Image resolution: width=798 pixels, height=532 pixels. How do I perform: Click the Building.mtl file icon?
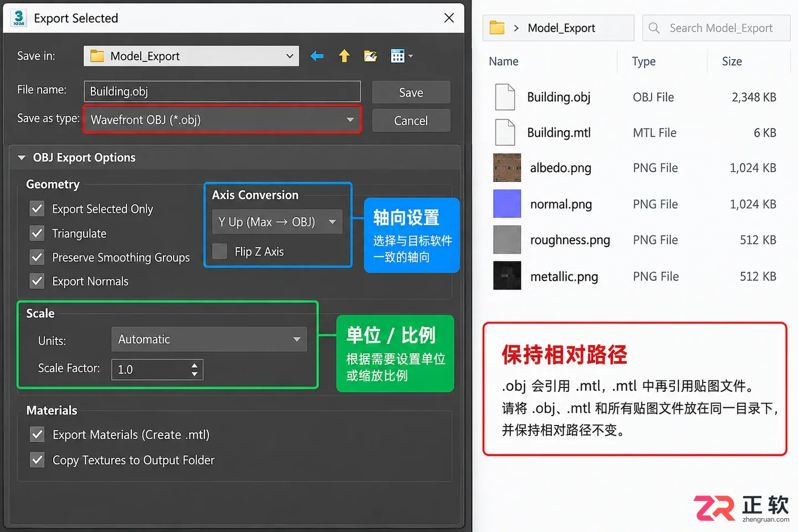pyautogui.click(x=505, y=132)
